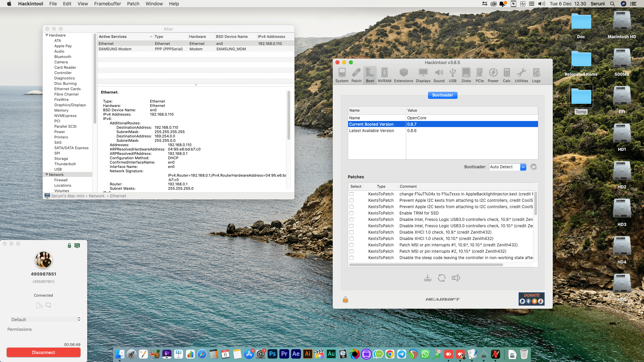Select the 'Disable XHCI 1.0 check, 10.9.*' patch

click(351, 232)
